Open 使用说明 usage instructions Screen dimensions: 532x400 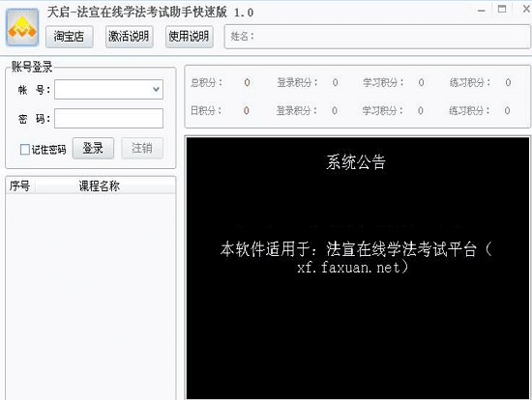pyautogui.click(x=189, y=37)
